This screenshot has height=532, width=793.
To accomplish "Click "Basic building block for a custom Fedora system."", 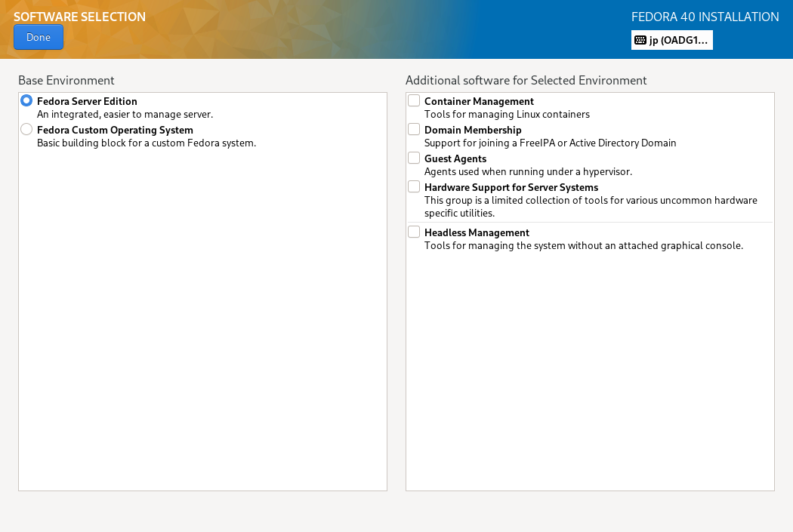I will click(x=147, y=143).
